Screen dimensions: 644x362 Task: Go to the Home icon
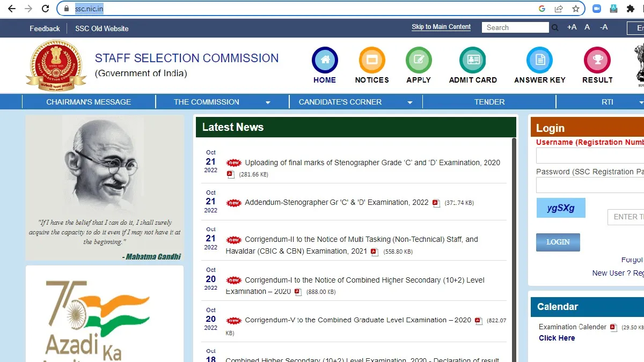pyautogui.click(x=325, y=60)
